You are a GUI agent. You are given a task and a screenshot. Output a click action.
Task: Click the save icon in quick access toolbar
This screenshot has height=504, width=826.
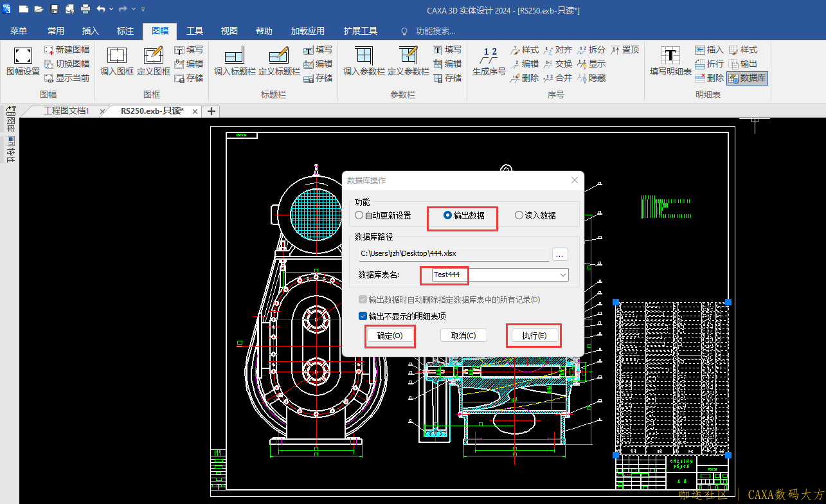(x=55, y=9)
